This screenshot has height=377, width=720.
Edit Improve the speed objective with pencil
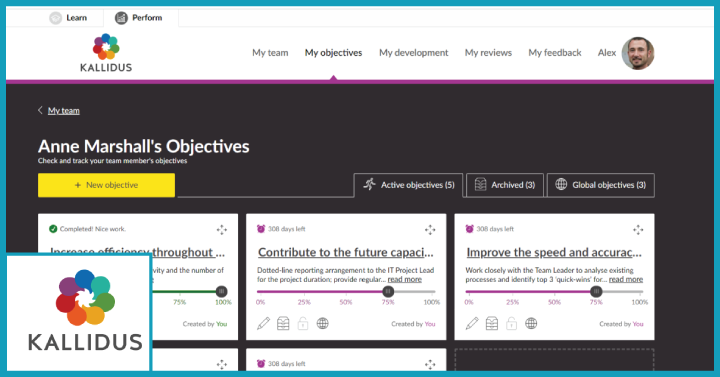coord(472,324)
